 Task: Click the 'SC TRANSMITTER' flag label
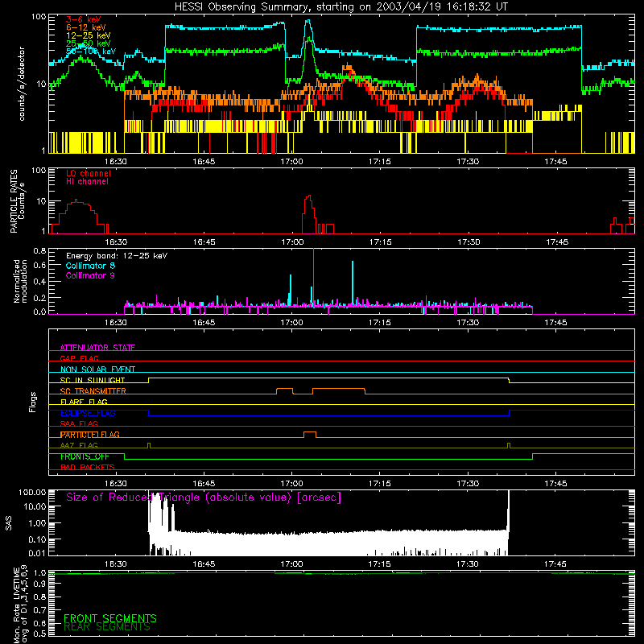tap(93, 391)
